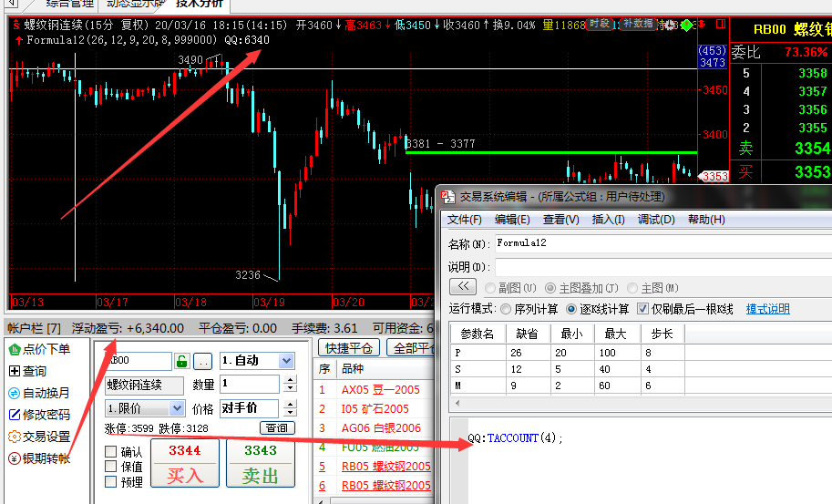Click the red anchor icon above price axis
The width and height of the screenshot is (832, 504).
(x=702, y=25)
